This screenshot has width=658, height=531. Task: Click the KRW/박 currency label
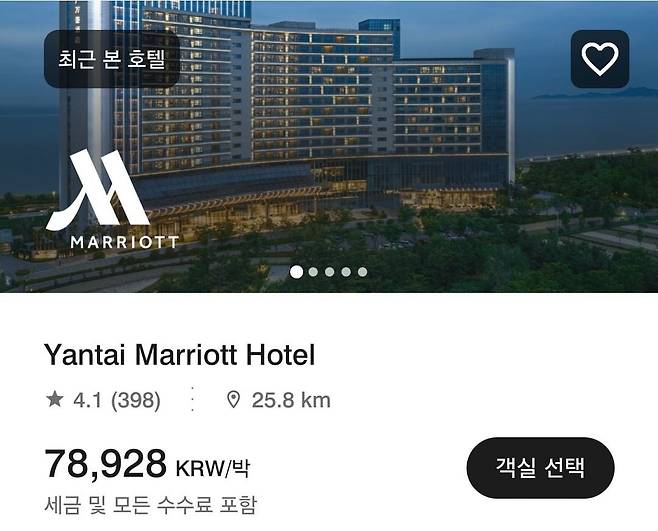213,468
